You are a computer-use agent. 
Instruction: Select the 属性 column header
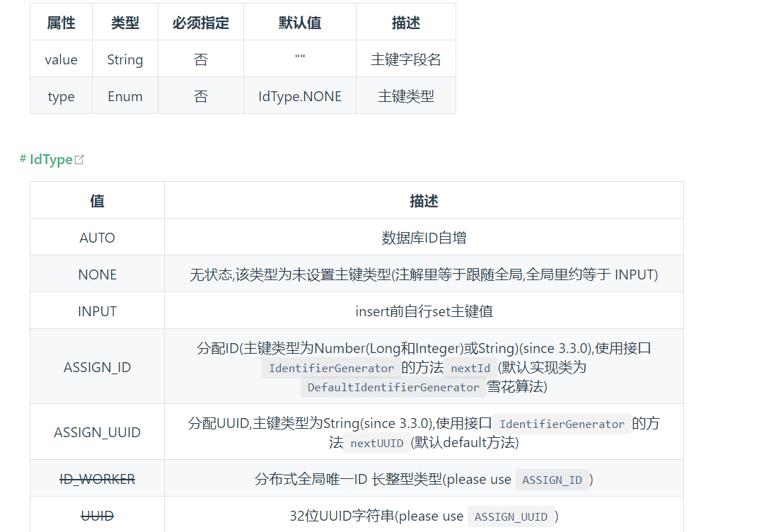(x=61, y=23)
